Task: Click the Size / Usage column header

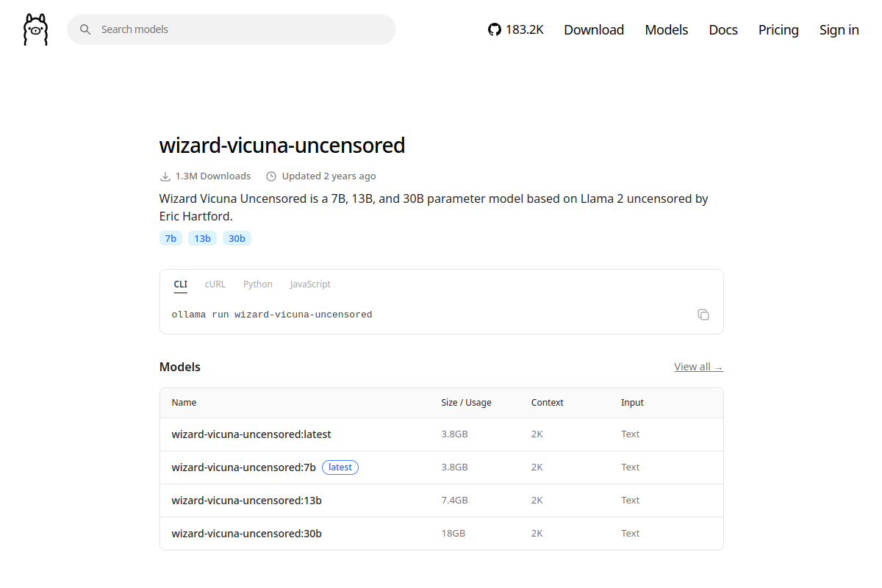Action: point(467,403)
